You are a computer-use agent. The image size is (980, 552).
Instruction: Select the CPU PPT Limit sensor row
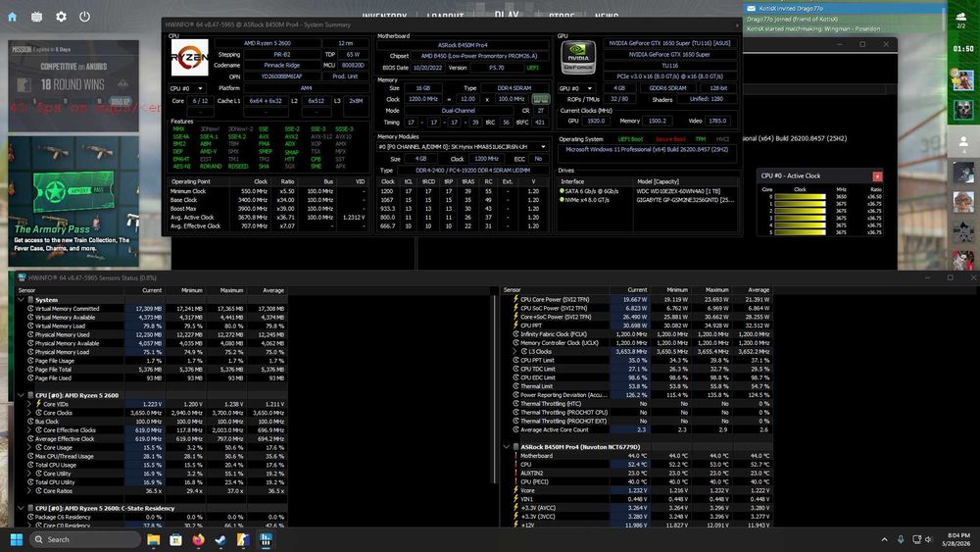pos(638,360)
